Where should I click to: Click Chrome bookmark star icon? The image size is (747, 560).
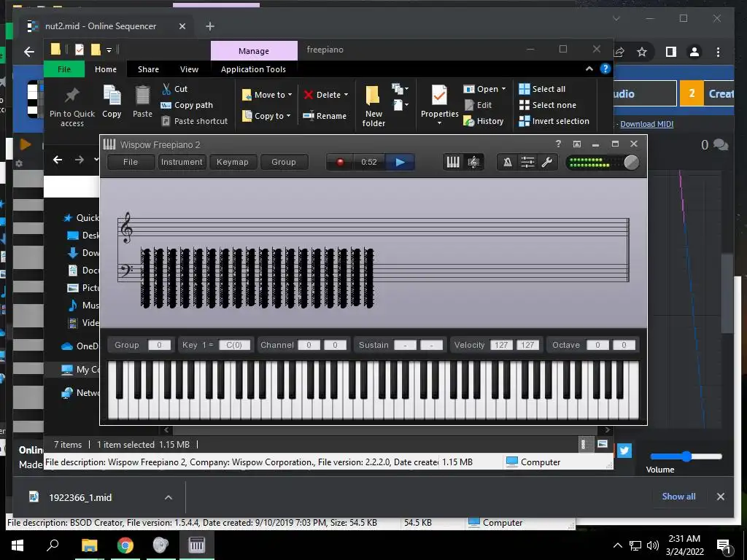642,52
